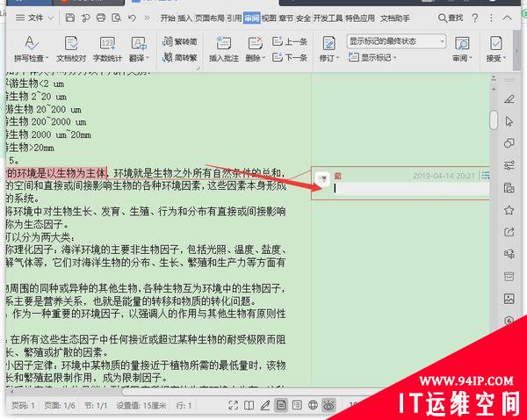527x420 pixels.
Task: Expand more quick access tools chevron
Action: (148, 18)
